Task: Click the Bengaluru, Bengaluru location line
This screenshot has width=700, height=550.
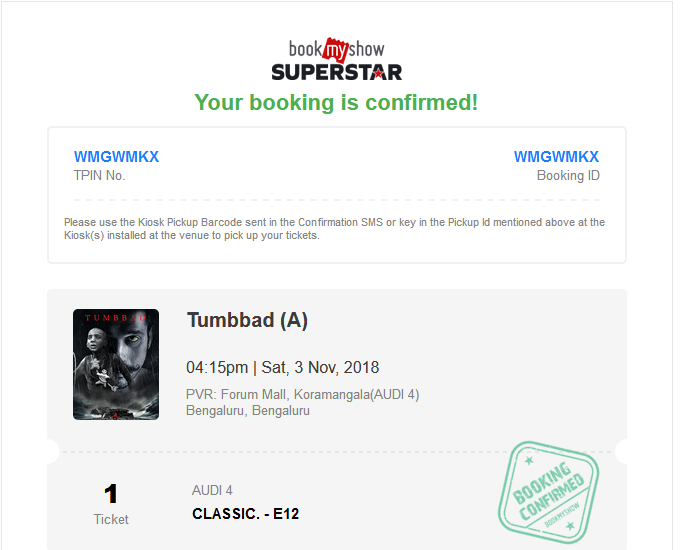Action: tap(248, 411)
